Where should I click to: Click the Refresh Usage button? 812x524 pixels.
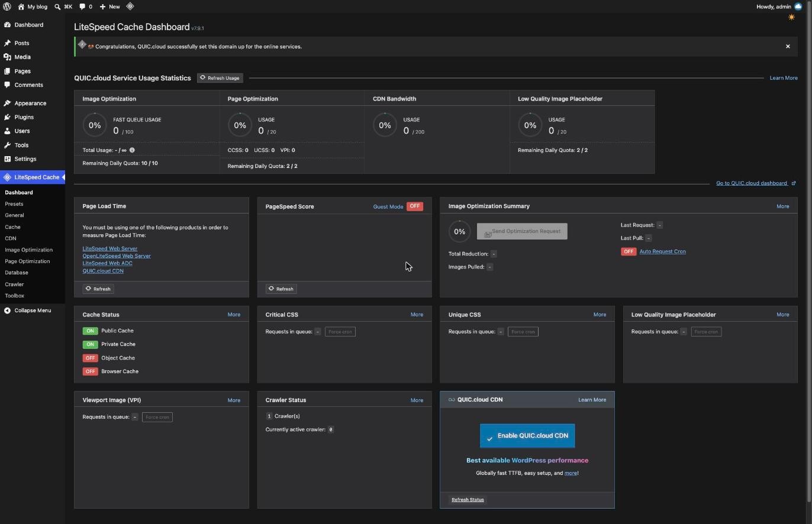tap(220, 78)
